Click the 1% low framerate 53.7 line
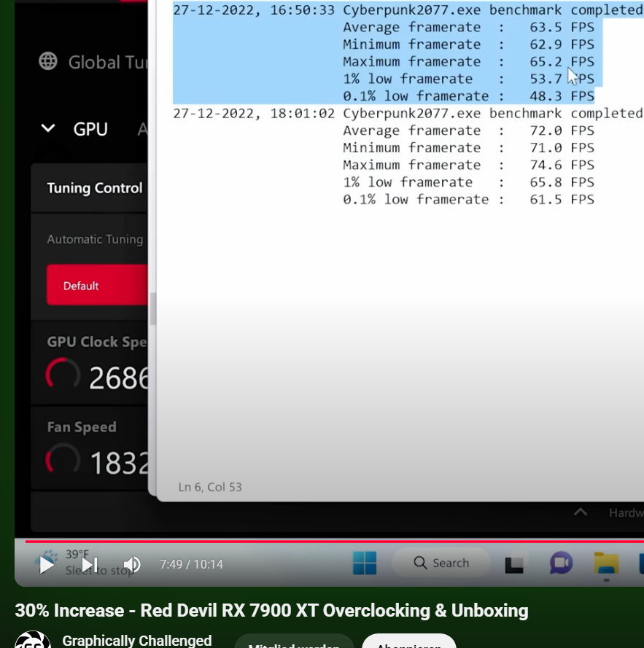Screen dimensions: 644x648 [x=468, y=79]
